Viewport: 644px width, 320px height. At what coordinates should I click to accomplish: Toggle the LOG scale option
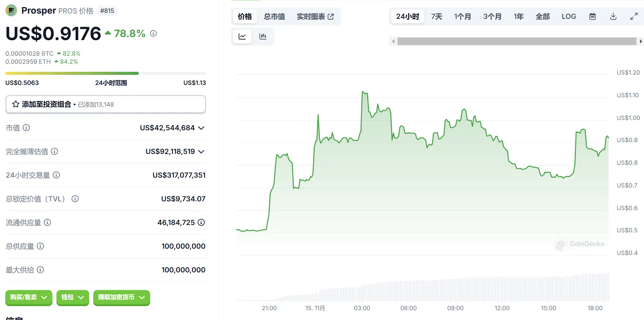[x=569, y=17]
